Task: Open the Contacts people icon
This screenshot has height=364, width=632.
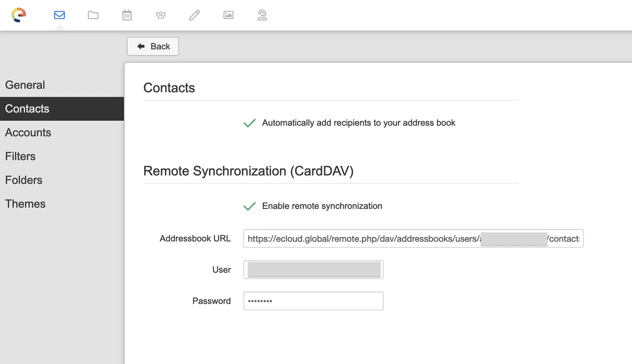Action: [160, 15]
